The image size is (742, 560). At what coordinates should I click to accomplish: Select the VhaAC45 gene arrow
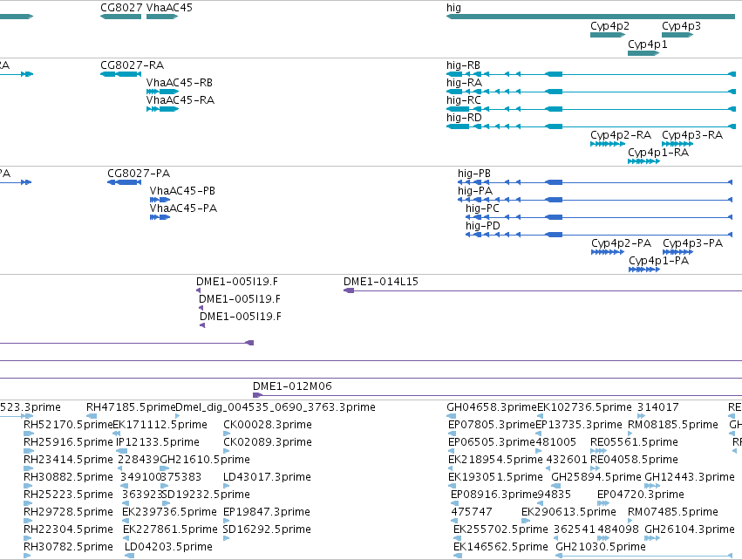tap(162, 17)
